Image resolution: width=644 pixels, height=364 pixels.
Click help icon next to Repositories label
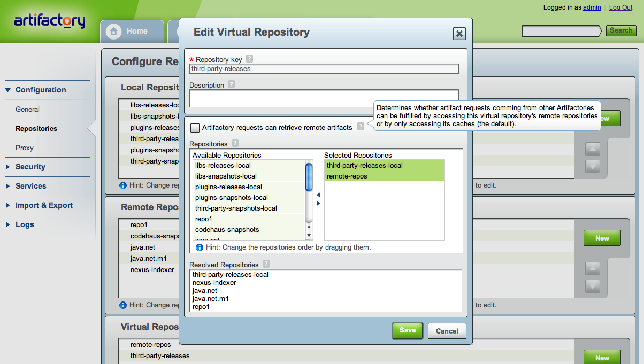pos(235,143)
